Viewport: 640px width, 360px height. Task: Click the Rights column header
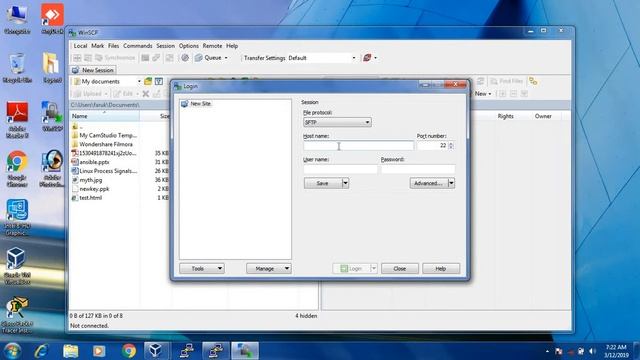click(x=505, y=116)
